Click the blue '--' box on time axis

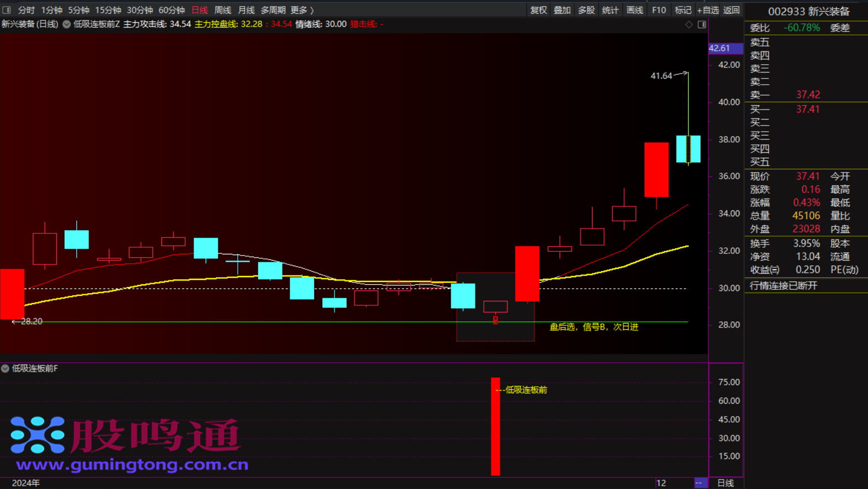coord(700,483)
